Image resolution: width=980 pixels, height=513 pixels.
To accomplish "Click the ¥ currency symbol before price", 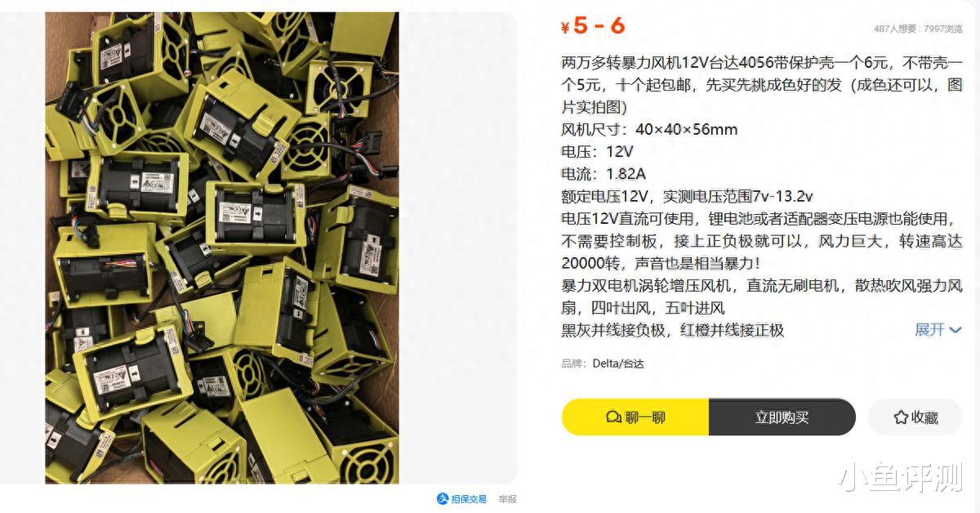I will (x=565, y=27).
